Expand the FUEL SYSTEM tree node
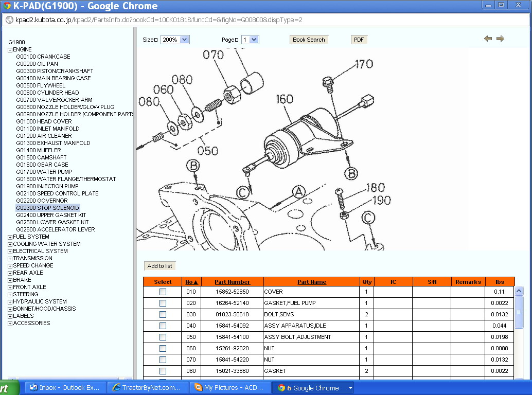Image resolution: width=532 pixels, height=395 pixels. (10, 237)
